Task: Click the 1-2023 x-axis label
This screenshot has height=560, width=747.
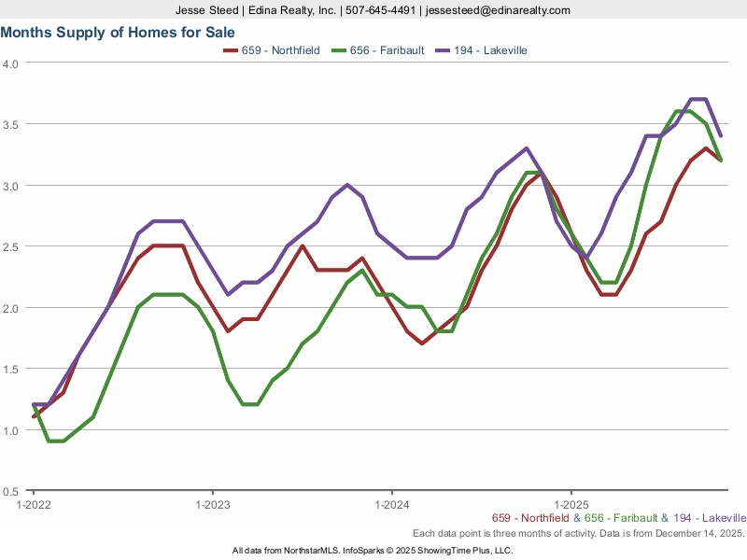Action: click(x=212, y=504)
